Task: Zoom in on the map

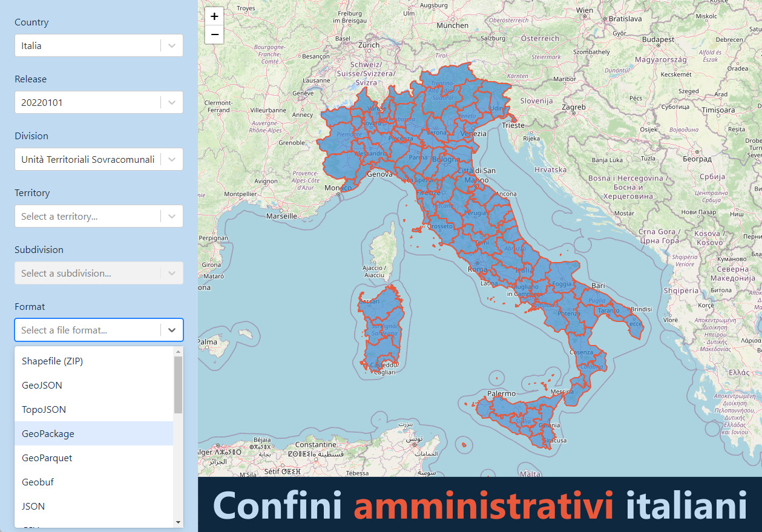Action: 214,16
